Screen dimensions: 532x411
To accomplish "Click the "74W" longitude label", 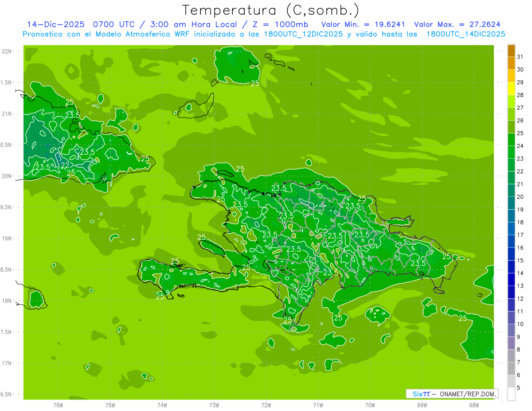I will [162, 405].
